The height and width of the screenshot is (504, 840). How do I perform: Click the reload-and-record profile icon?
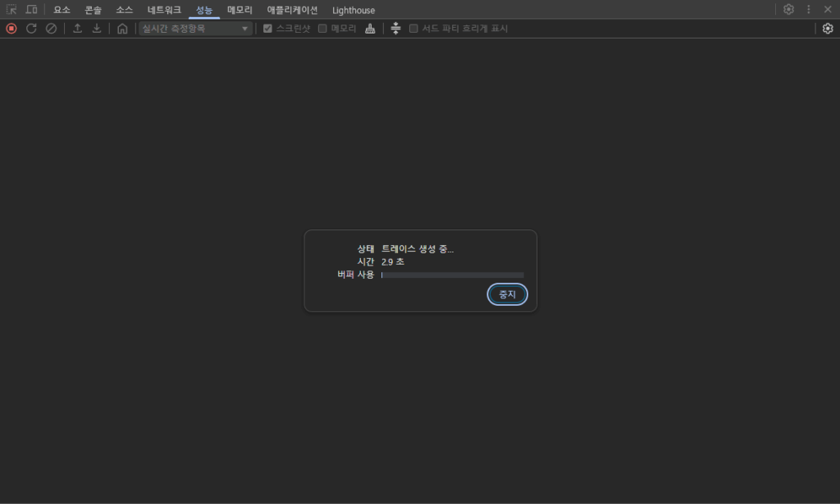coord(32,28)
